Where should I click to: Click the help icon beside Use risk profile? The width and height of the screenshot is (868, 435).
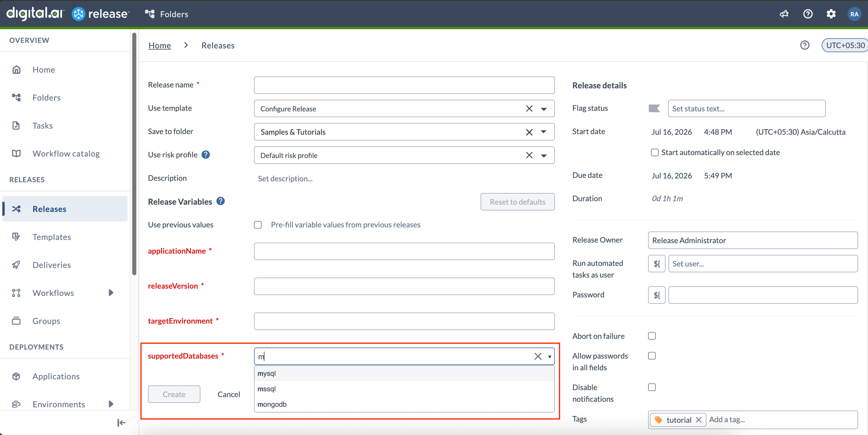pos(206,155)
